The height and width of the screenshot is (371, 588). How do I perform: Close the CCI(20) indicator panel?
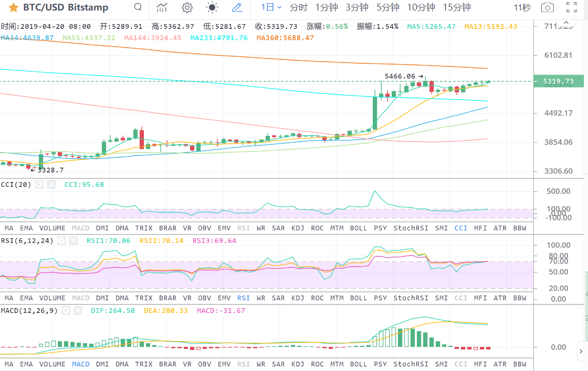[x=51, y=185]
